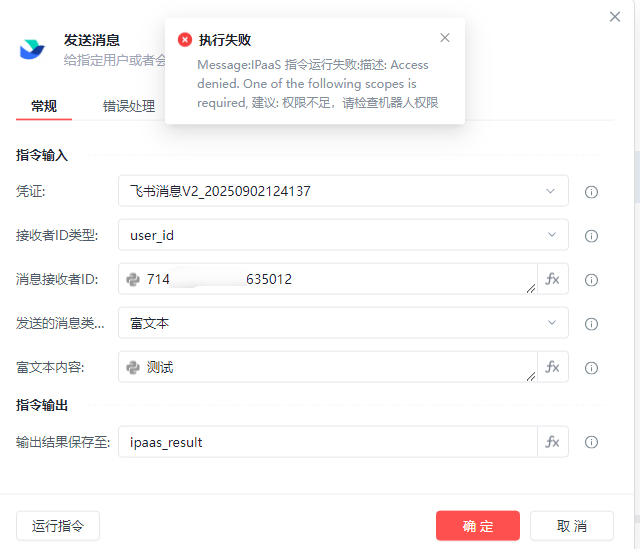Screen dimensions: 640x549
Task: Click the truncated 发送的消息类... label
Action: coord(60,323)
